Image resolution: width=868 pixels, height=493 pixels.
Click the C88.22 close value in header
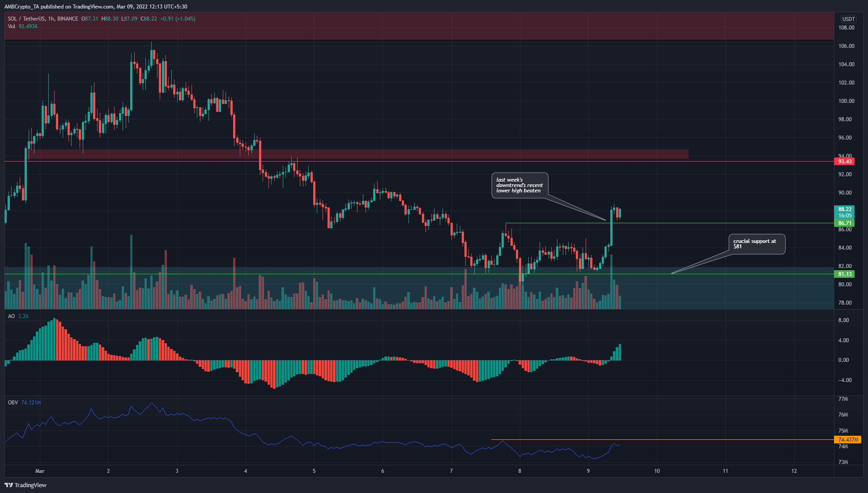tap(149, 19)
